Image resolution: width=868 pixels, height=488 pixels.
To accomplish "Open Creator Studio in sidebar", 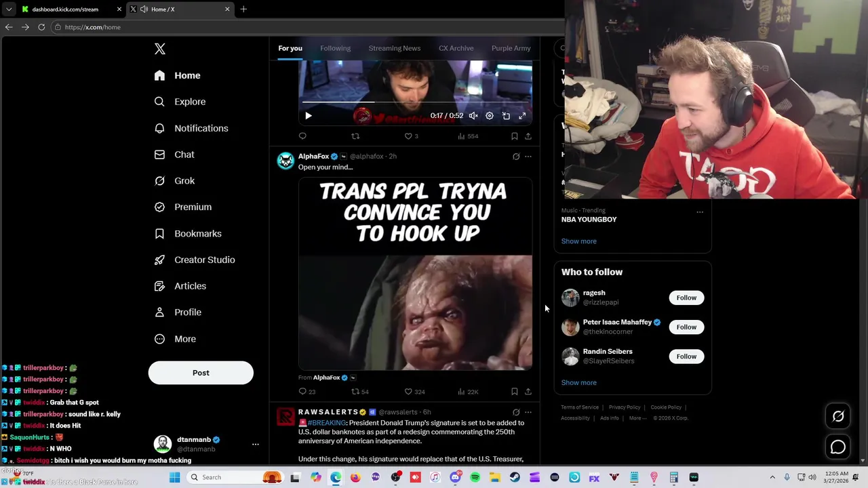I will (195, 260).
